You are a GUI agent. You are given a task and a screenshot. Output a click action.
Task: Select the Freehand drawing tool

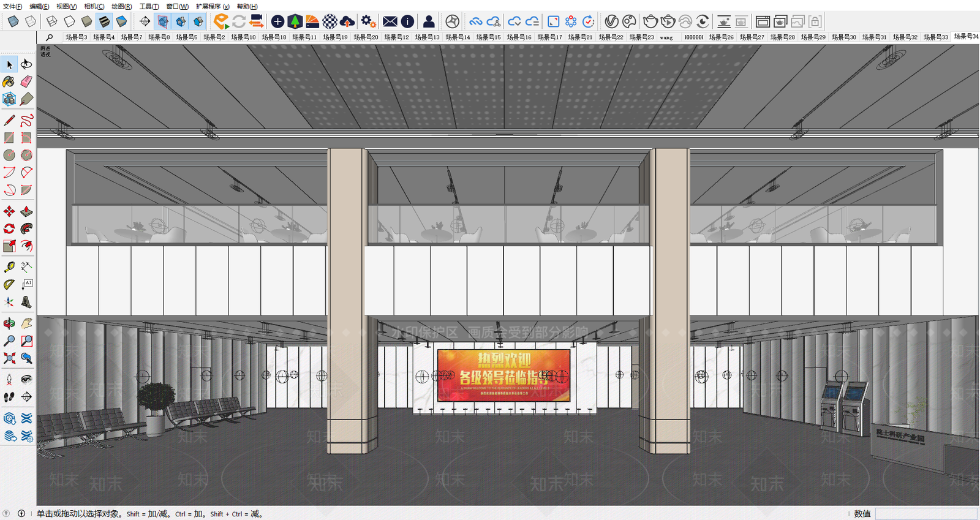26,120
